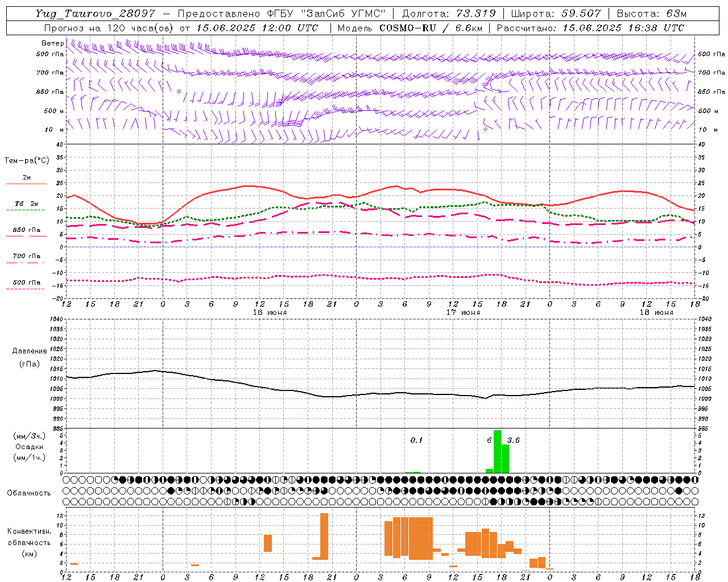Screen dimensions: 728x582
Task: Click the 0.1 precipitation value
Action: 417,440
